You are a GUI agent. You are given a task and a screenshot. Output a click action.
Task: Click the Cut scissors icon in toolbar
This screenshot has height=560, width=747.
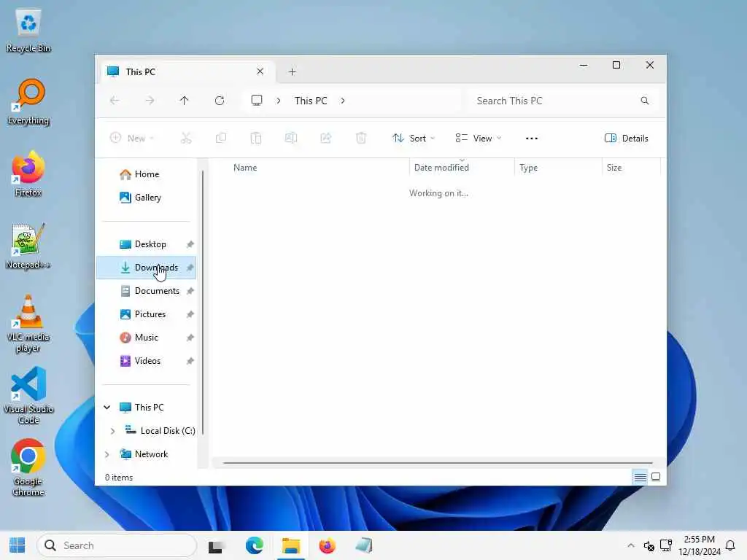186,138
